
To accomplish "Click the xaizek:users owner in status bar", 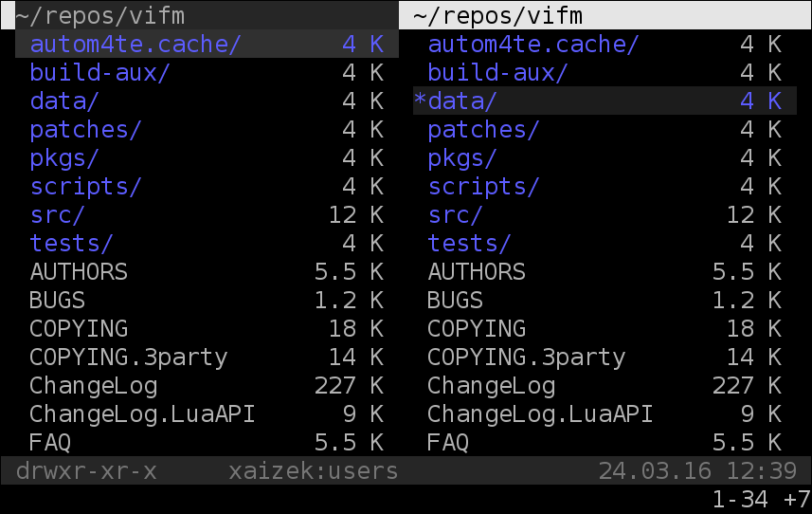I will pos(314,471).
